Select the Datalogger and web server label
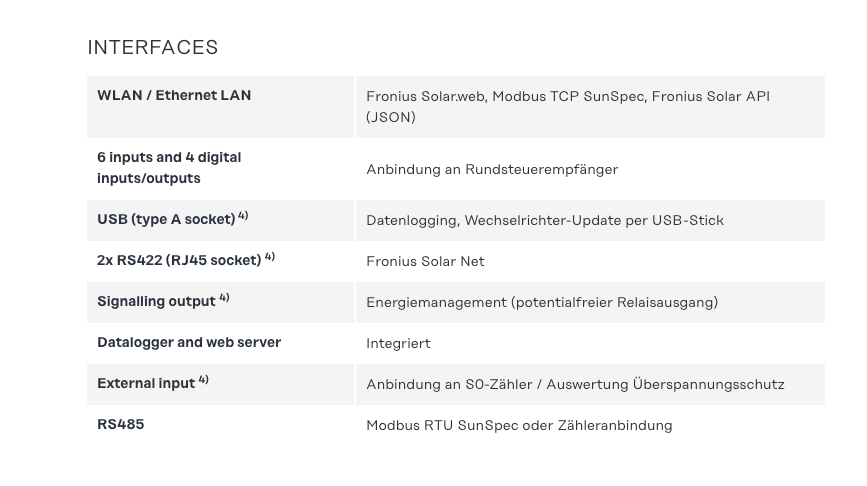The height and width of the screenshot is (486, 867). (x=189, y=342)
